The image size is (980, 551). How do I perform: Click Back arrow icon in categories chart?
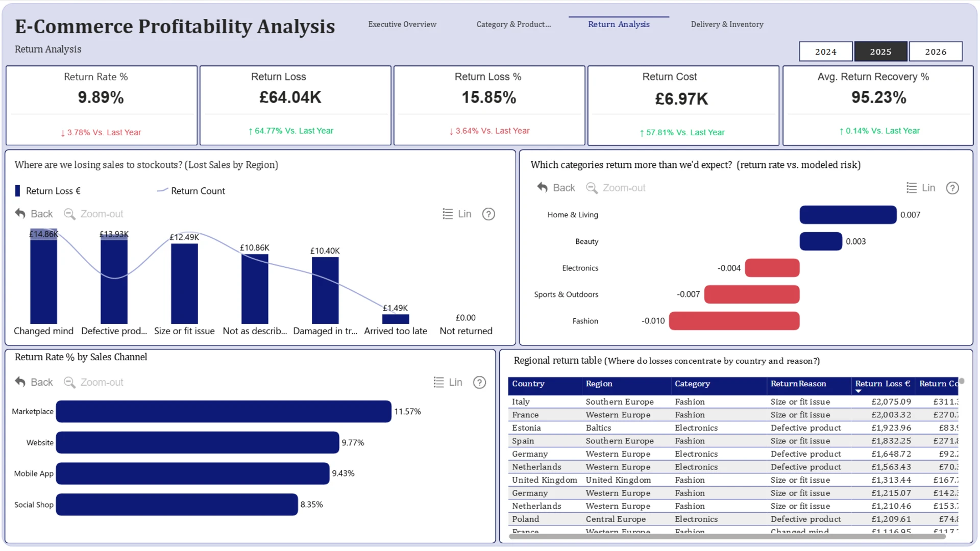[542, 188]
